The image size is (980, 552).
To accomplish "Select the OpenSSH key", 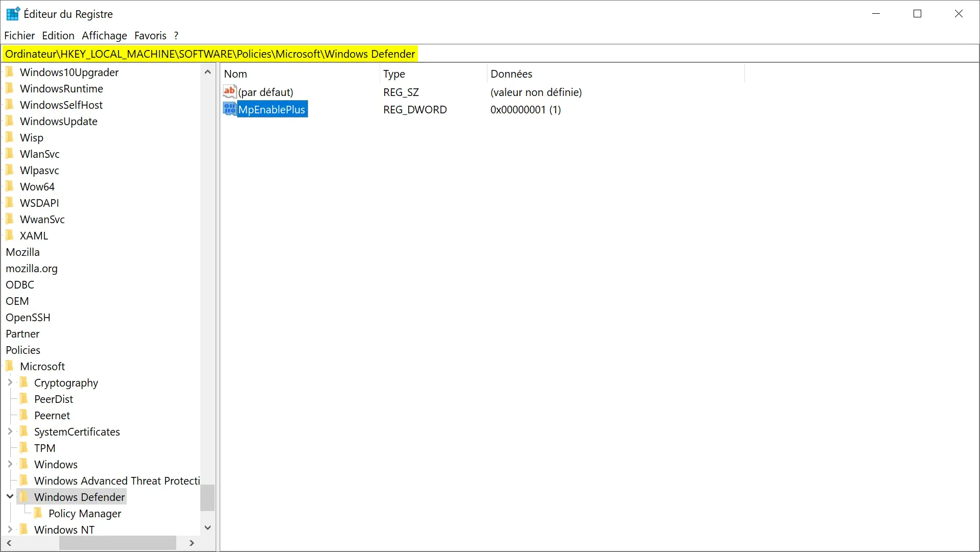I will pyautogui.click(x=28, y=317).
